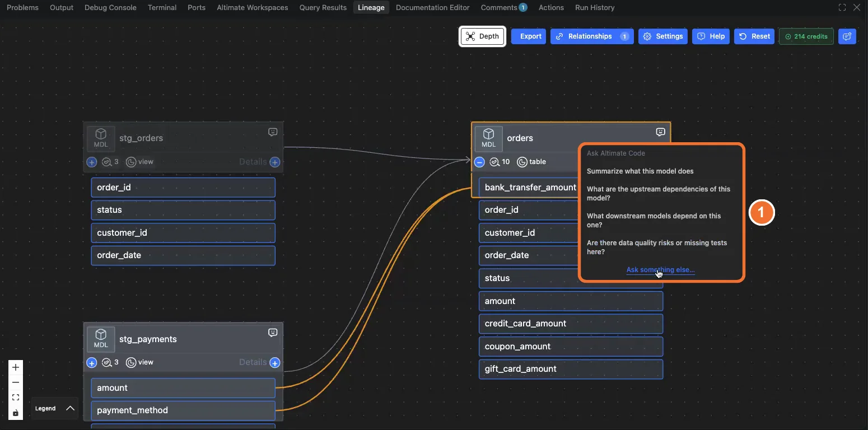
Task: Select order_date column in stg_orders
Action: tap(183, 255)
